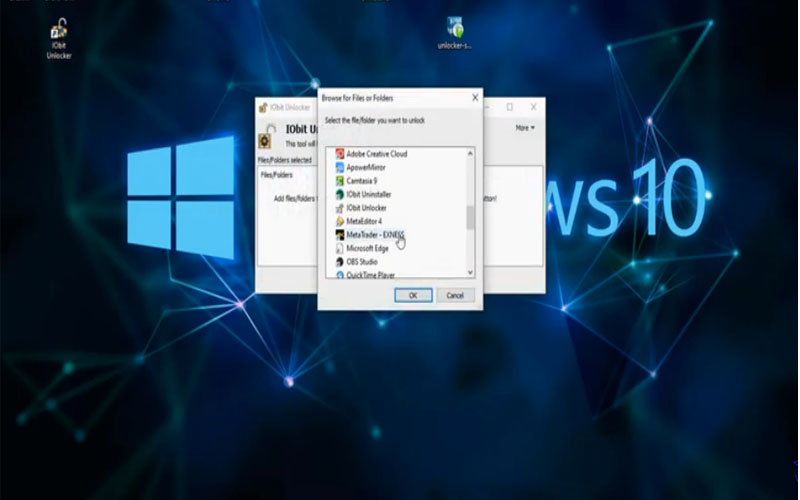Close the IObit Unlocker window
Image resolution: width=800 pixels, height=500 pixels.
click(x=533, y=107)
